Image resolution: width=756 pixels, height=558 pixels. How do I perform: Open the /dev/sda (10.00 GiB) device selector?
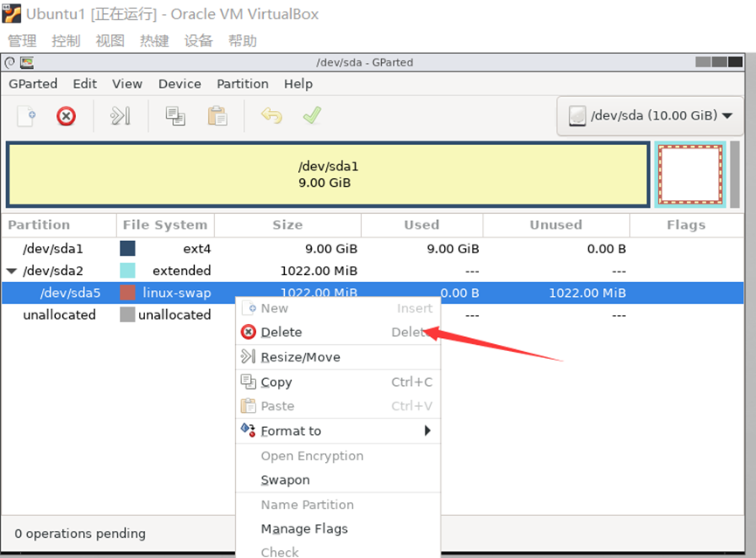pyautogui.click(x=650, y=115)
